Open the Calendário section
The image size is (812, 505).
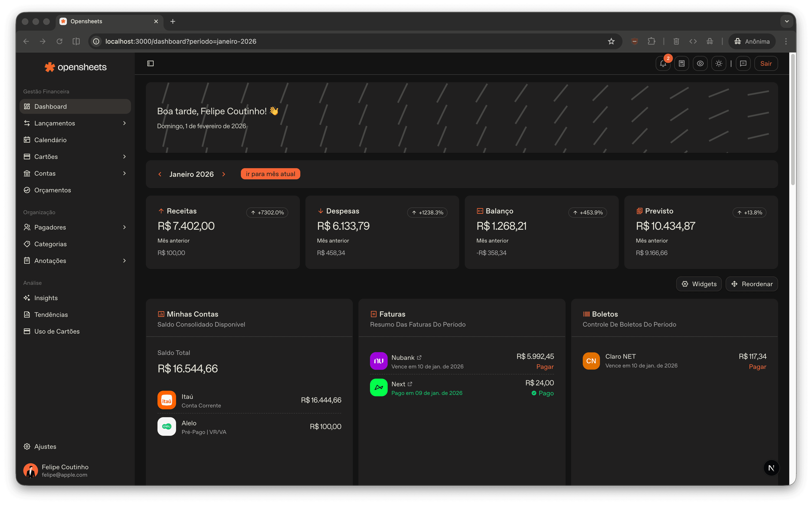click(50, 140)
